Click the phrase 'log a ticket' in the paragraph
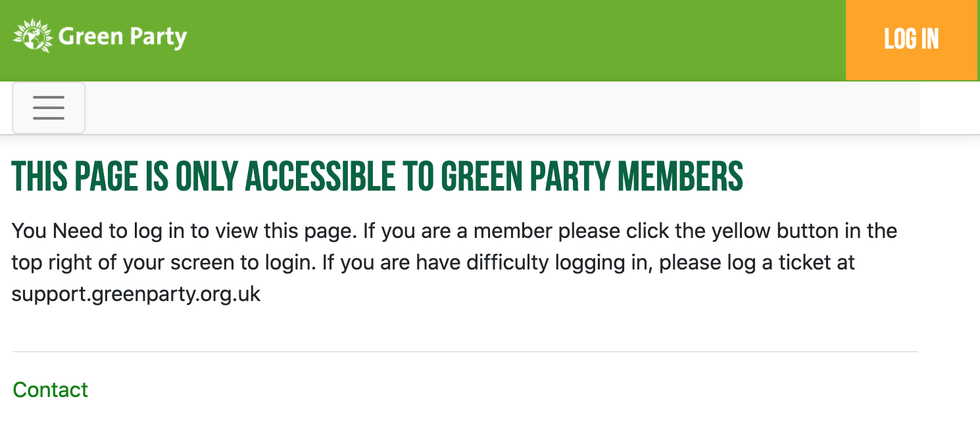This screenshot has width=980, height=422. (775, 262)
